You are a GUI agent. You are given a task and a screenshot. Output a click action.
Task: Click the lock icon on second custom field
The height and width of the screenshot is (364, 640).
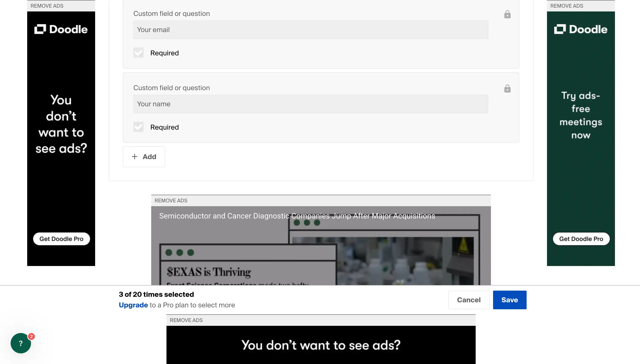(x=507, y=89)
